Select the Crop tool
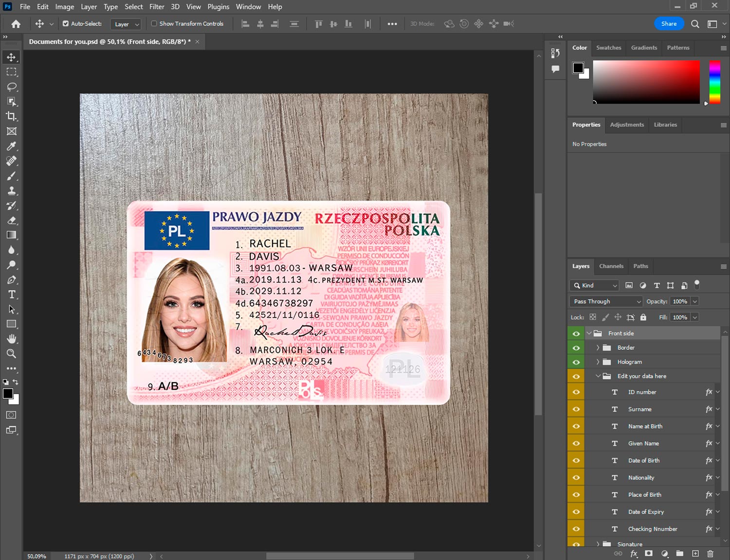 (x=11, y=116)
